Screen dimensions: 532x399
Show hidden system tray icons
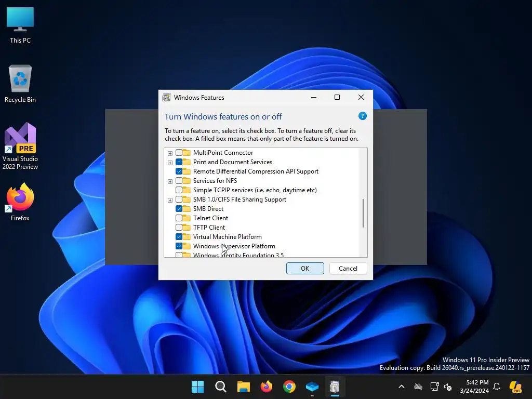pos(402,387)
